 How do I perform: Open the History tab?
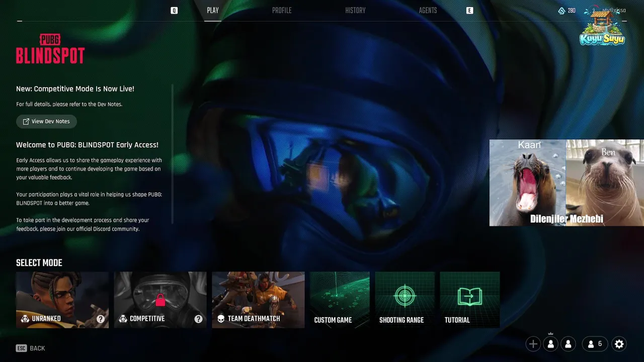coord(355,11)
